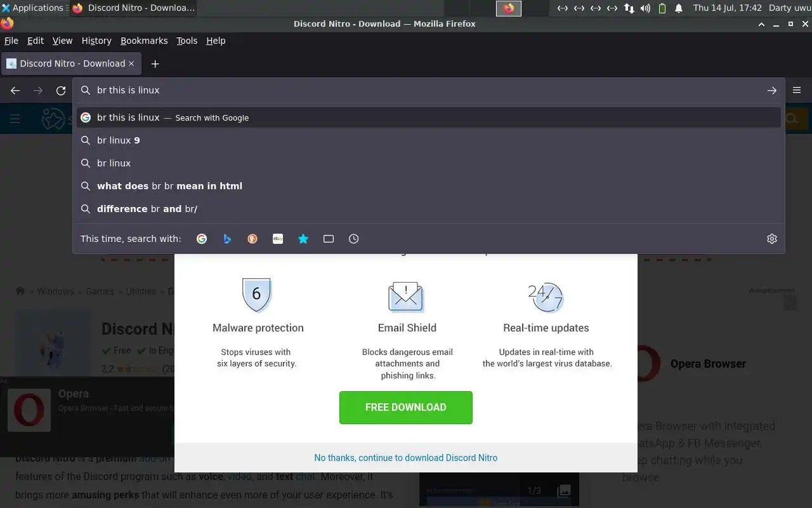
Task: Choose 'br this is linux' Search with Google
Action: (429, 117)
